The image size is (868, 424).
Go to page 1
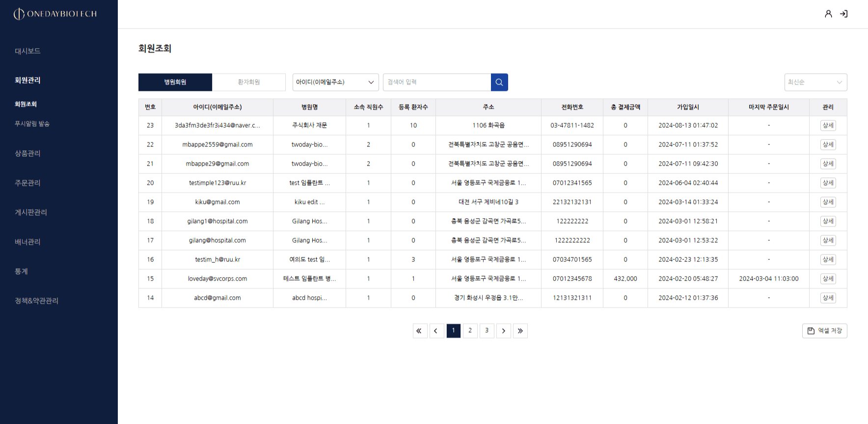(453, 331)
